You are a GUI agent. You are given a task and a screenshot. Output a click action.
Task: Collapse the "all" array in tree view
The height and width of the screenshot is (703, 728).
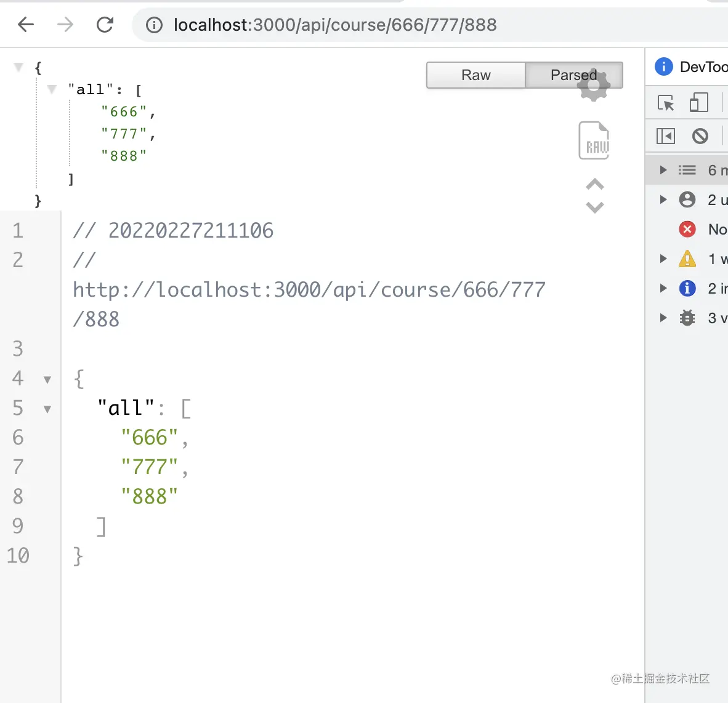tap(52, 89)
